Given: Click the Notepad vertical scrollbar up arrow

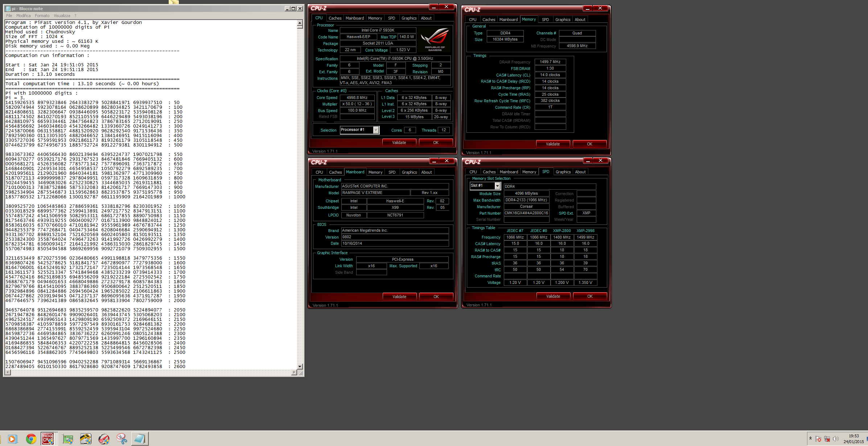Looking at the screenshot, I should (x=300, y=23).
